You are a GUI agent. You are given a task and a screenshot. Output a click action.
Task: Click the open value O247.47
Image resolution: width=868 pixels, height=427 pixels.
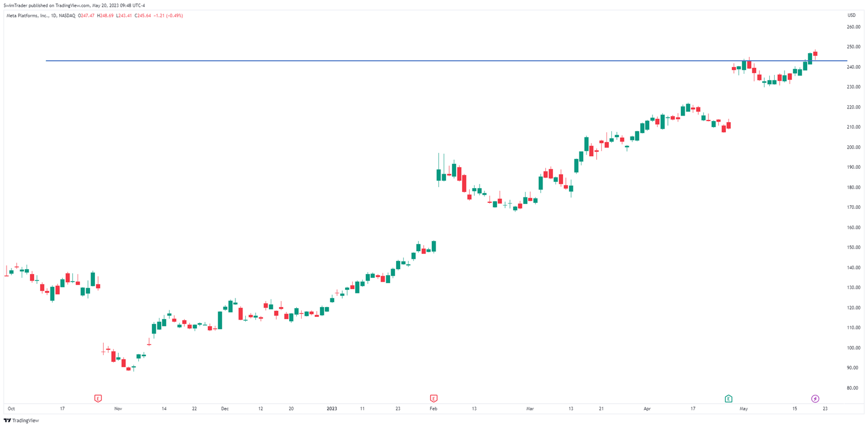[x=87, y=16]
